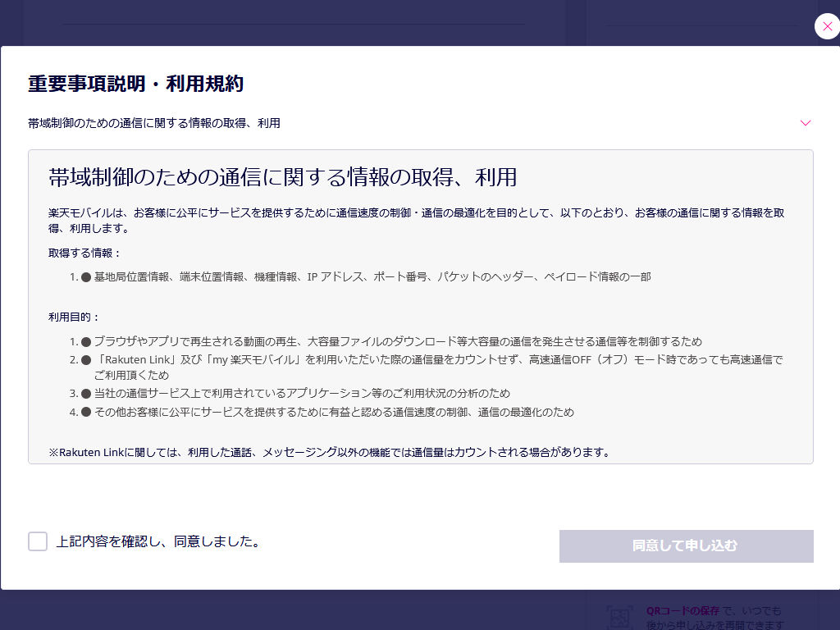The height and width of the screenshot is (630, 840).
Task: Click the 上記内容を確認し、同意しました label text
Action: pos(158,541)
